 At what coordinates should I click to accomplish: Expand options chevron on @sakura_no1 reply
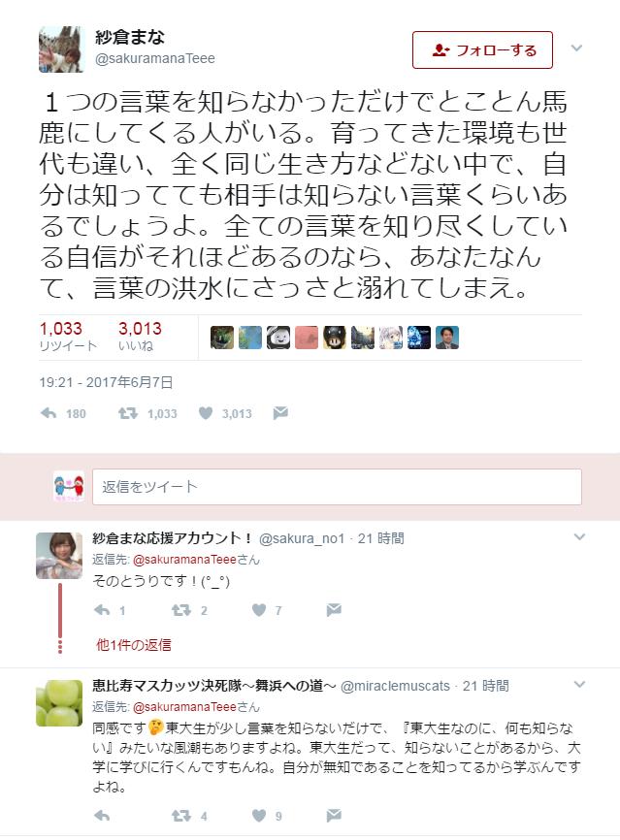click(579, 536)
